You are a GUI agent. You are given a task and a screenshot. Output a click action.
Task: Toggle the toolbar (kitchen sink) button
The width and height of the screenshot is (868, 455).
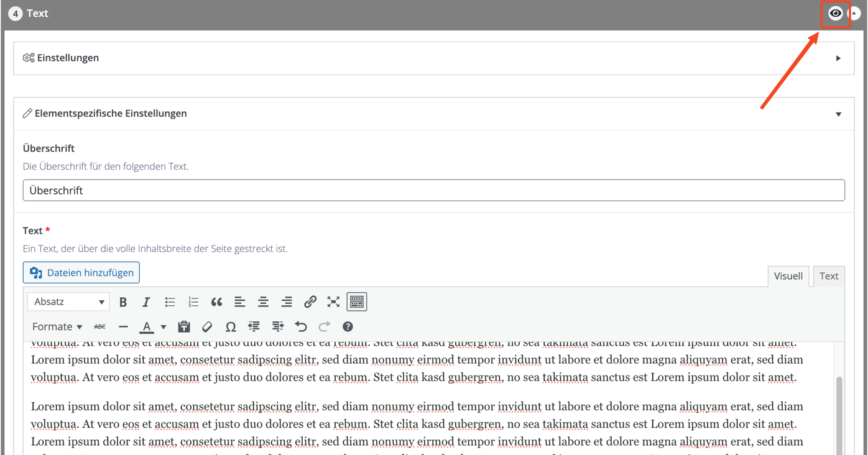(x=357, y=302)
